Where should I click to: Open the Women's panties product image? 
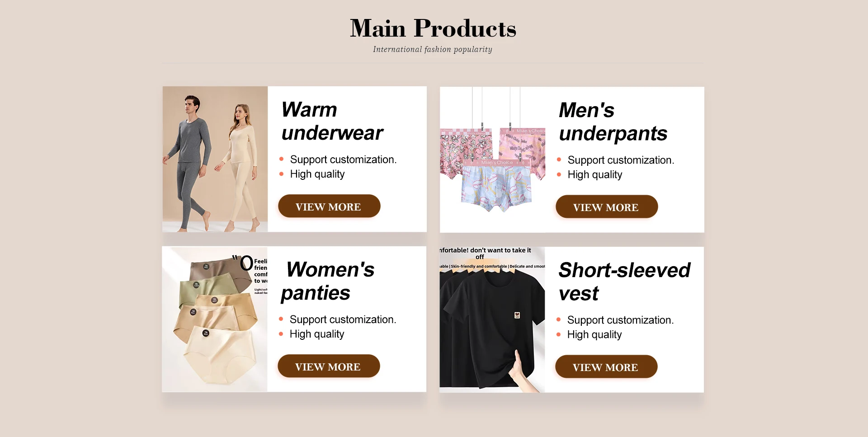pyautogui.click(x=215, y=319)
